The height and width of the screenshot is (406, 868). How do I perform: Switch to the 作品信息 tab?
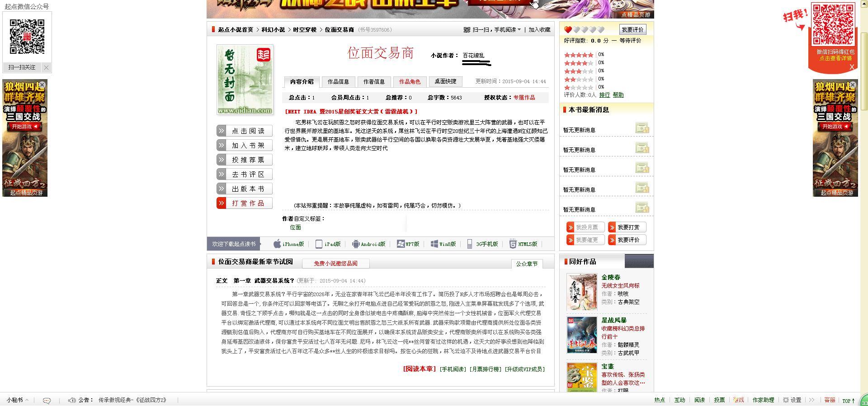coord(338,82)
